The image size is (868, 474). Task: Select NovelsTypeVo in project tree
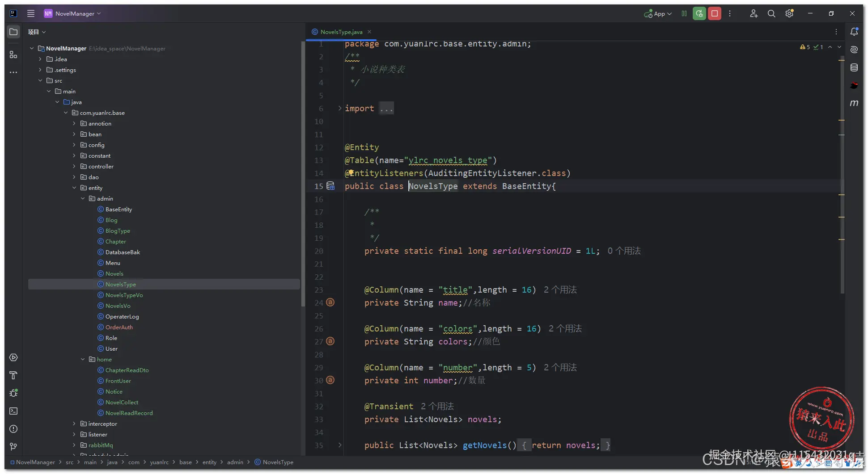coord(124,295)
